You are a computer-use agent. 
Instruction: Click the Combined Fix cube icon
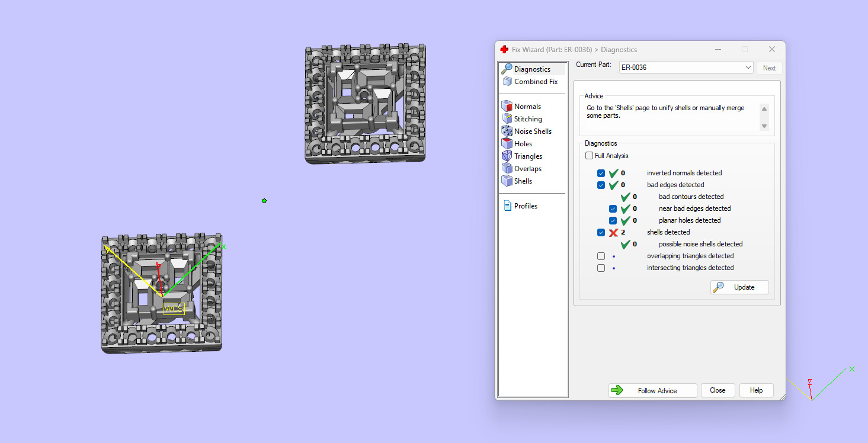tap(507, 82)
